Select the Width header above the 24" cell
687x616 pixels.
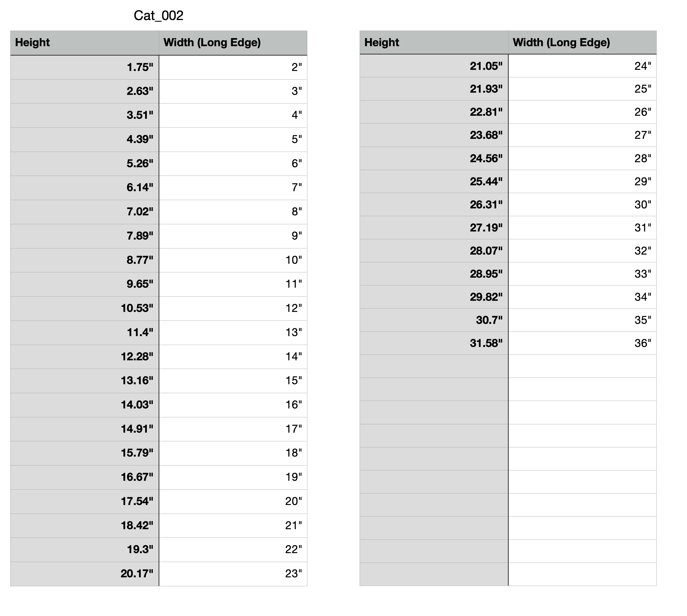point(582,43)
